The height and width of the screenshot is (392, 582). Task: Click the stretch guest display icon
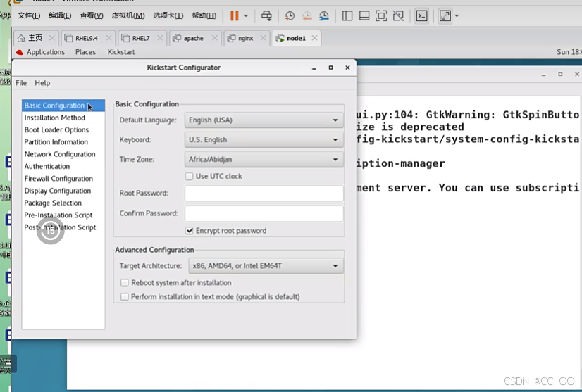click(445, 16)
